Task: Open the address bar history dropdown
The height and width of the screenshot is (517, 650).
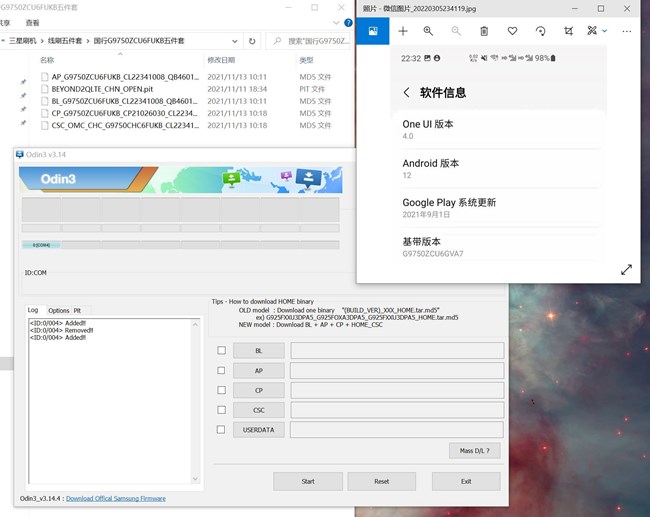Action: (x=235, y=41)
